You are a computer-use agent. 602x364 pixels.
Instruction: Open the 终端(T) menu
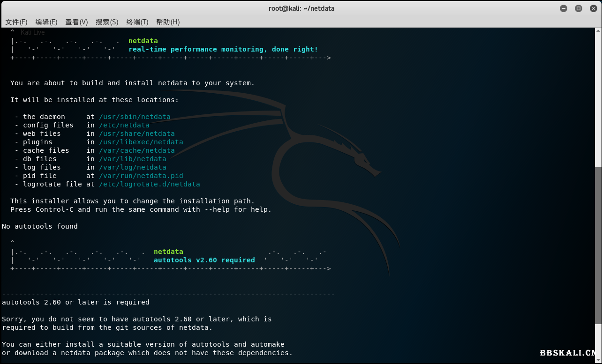[x=137, y=22]
